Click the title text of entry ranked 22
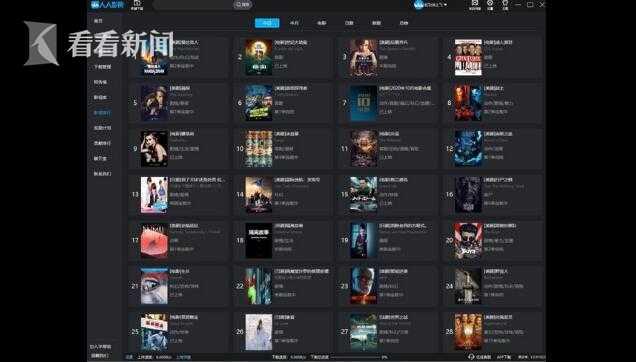This screenshot has height=362, width=636. (x=302, y=271)
